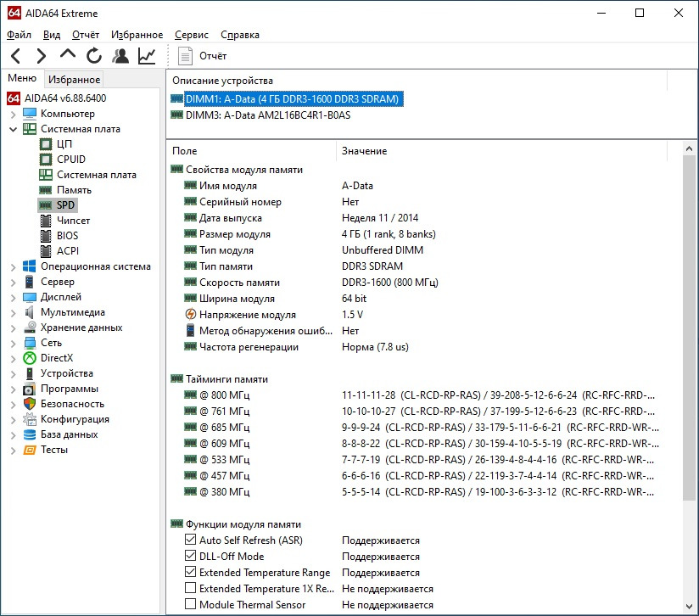The height and width of the screenshot is (616, 699).
Task: Enable Module Thermal Sensor checkbox
Action: click(191, 605)
